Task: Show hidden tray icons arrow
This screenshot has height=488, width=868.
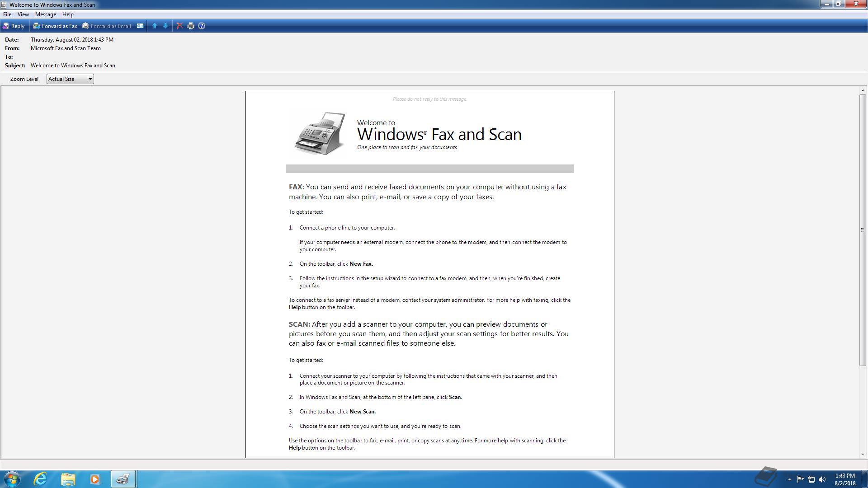Action: click(x=789, y=479)
